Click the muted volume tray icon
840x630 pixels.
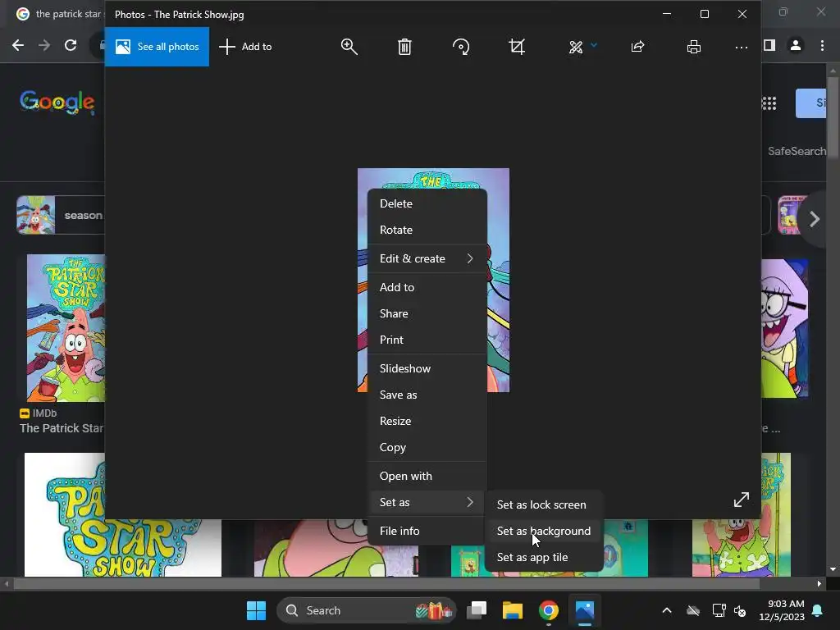click(x=741, y=610)
